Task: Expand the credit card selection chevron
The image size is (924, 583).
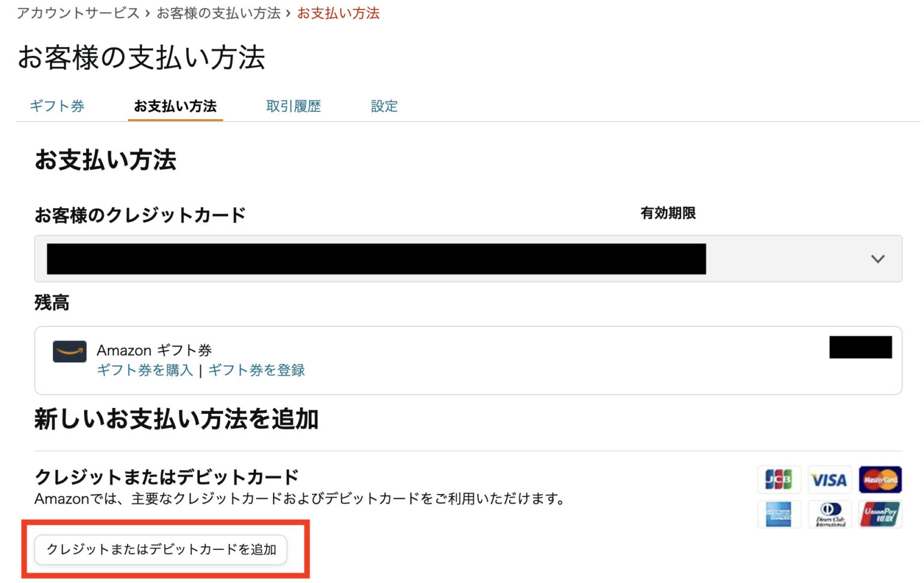Action: tap(877, 259)
